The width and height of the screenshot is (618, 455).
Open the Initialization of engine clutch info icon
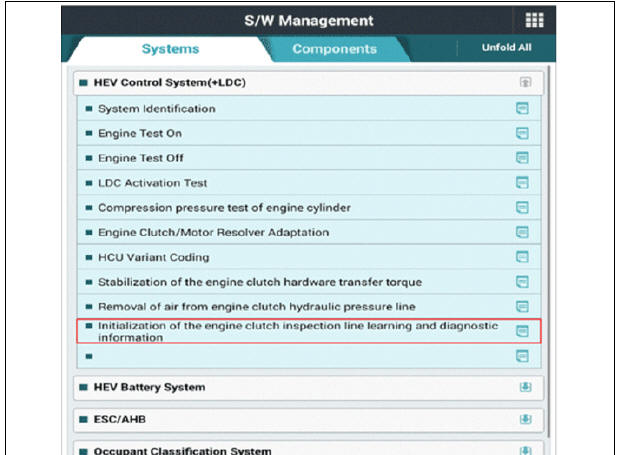tap(522, 331)
